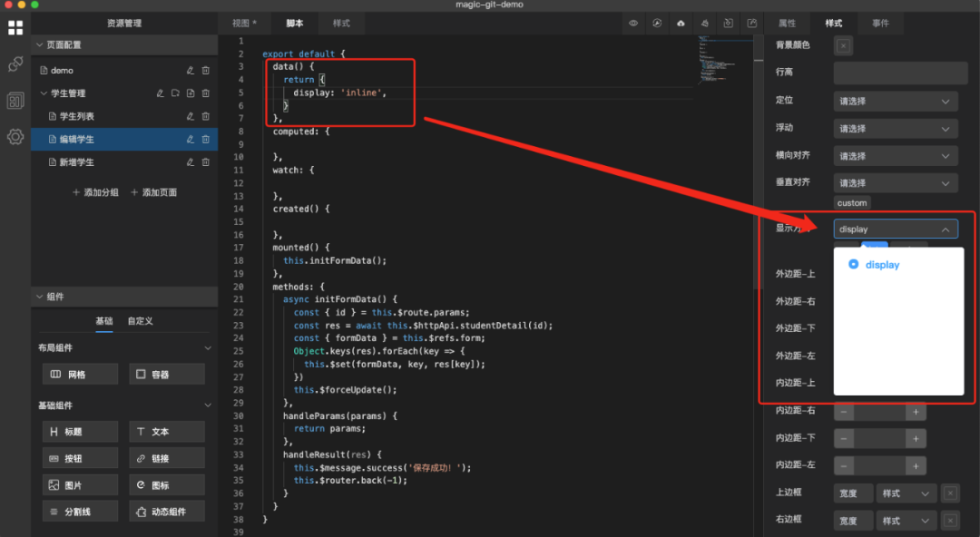The width and height of the screenshot is (980, 537).
Task: Click the import file icon in toolbar
Action: tap(728, 23)
